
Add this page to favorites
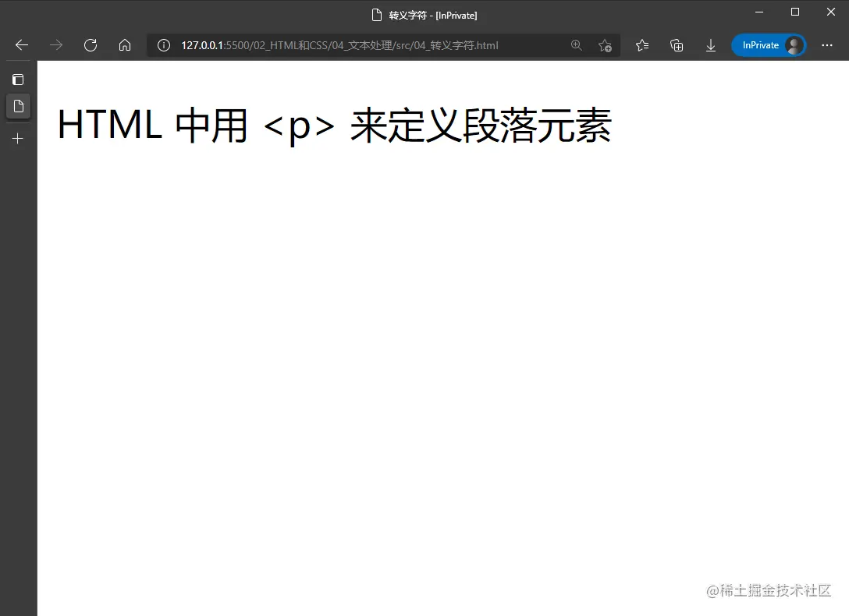(x=606, y=45)
